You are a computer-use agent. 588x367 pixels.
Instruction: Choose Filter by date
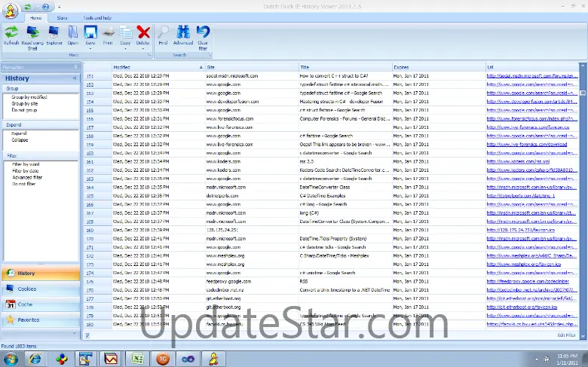pyautogui.click(x=26, y=170)
